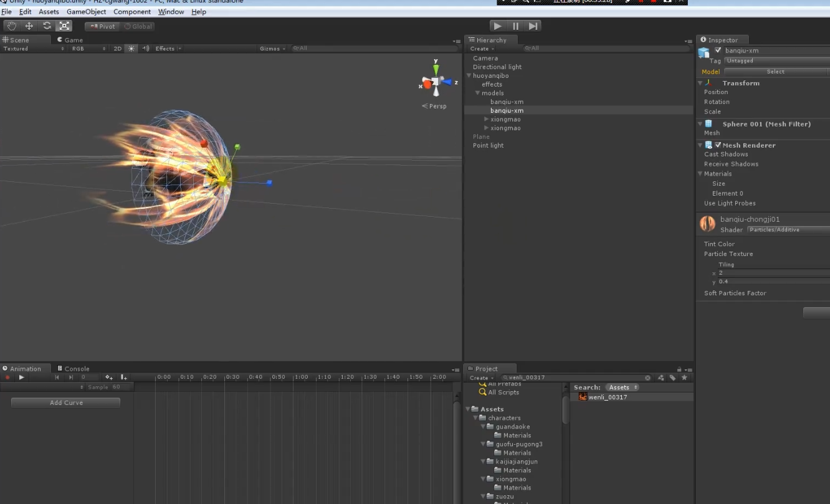Select the Scale tool
Screen dimensions: 830x504
pyautogui.click(x=64, y=26)
